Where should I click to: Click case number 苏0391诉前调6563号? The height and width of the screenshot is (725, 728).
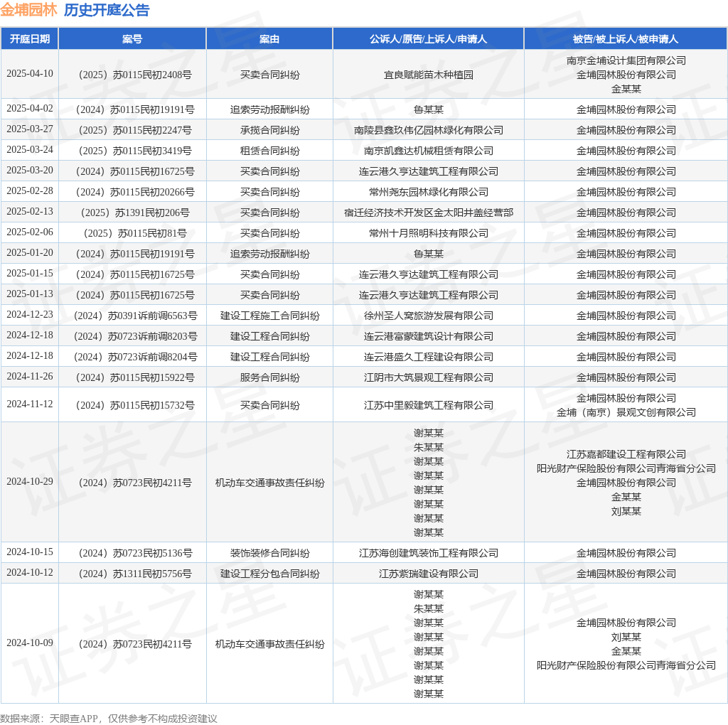coord(135,316)
